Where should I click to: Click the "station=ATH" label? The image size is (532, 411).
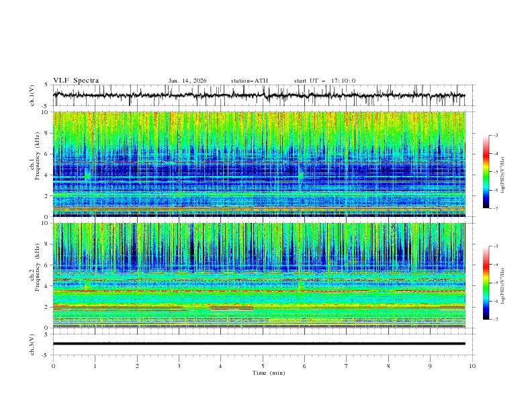249,81
